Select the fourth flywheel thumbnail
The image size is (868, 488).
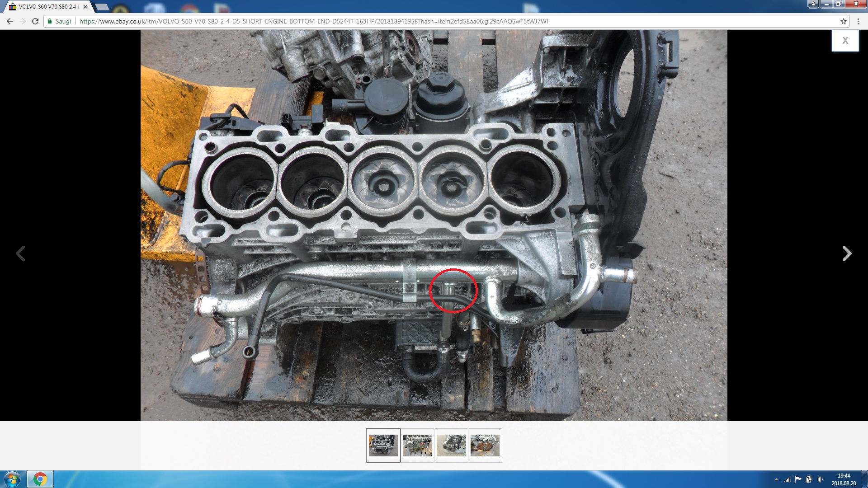coord(485,446)
